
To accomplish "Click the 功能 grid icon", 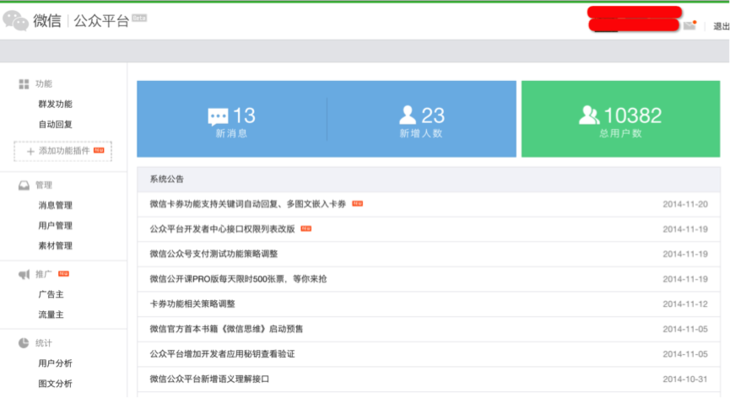I will pyautogui.click(x=24, y=84).
